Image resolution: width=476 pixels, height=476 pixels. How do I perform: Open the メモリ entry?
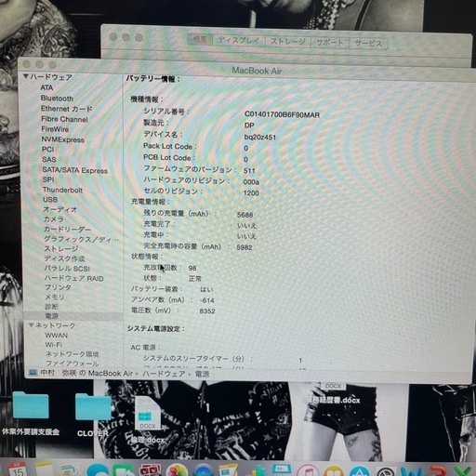[x=55, y=297]
